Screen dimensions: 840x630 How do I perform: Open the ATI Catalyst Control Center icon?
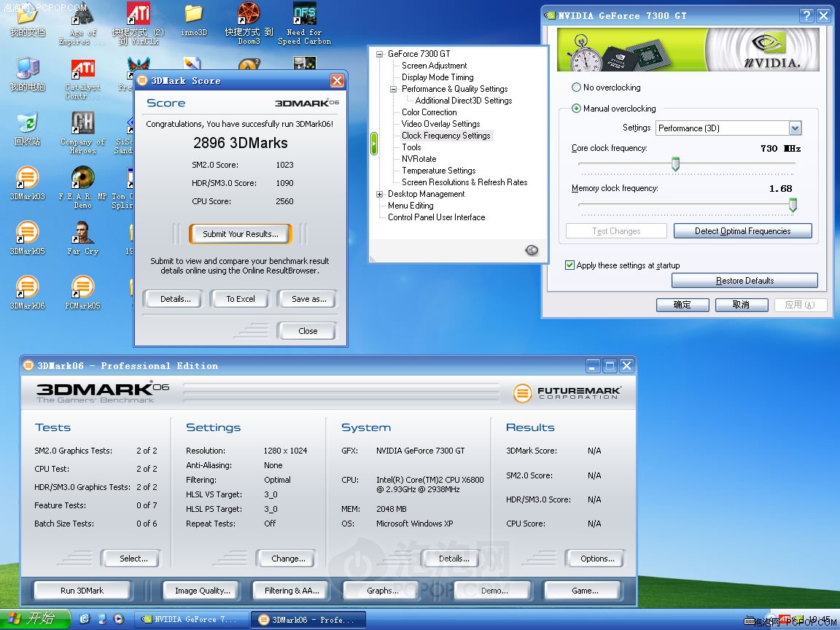pos(82,79)
